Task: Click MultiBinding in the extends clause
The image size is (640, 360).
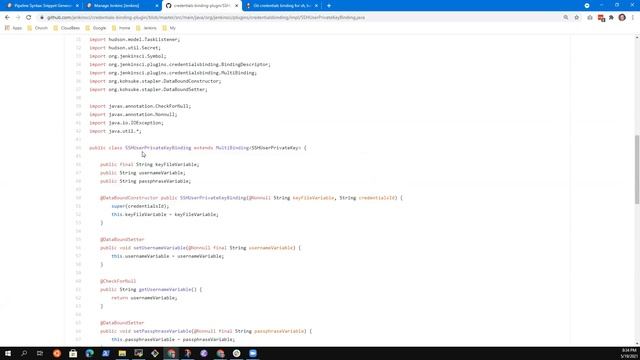Action: tap(232, 148)
